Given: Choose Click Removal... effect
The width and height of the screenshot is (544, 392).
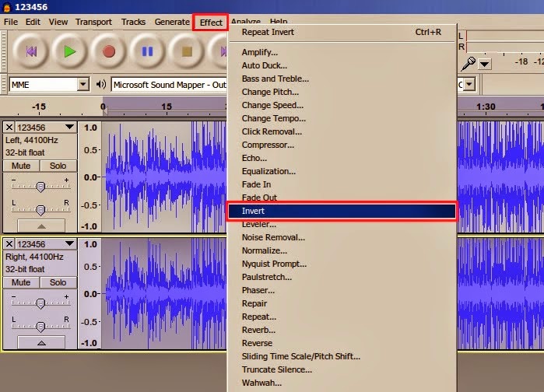Looking at the screenshot, I should [342, 131].
